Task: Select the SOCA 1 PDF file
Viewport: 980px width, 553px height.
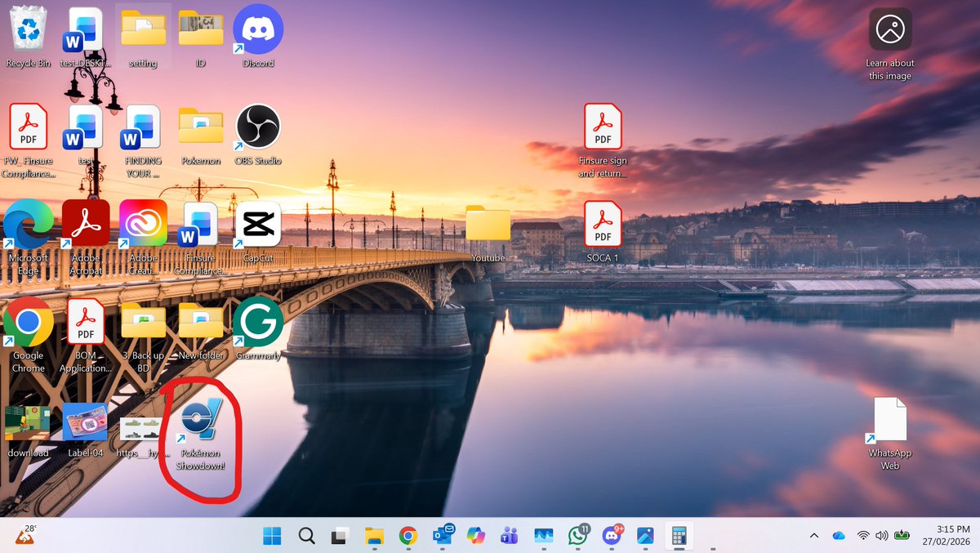Action: point(603,232)
